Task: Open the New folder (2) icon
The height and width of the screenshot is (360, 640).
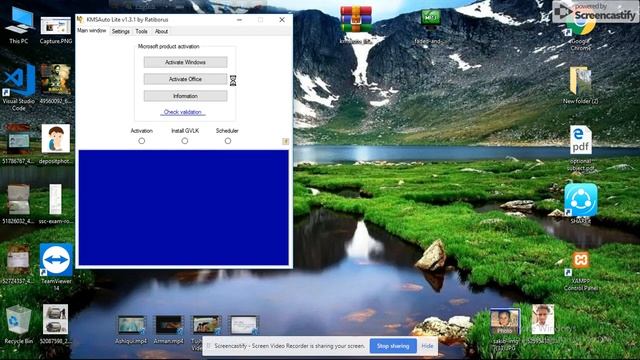Action: tap(580, 85)
